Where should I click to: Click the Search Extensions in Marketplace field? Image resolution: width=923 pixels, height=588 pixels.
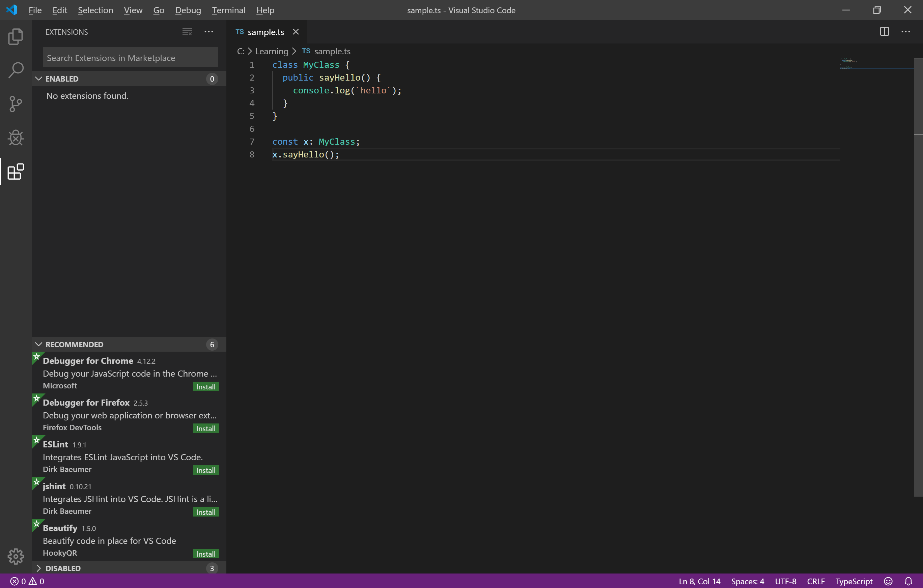click(130, 58)
